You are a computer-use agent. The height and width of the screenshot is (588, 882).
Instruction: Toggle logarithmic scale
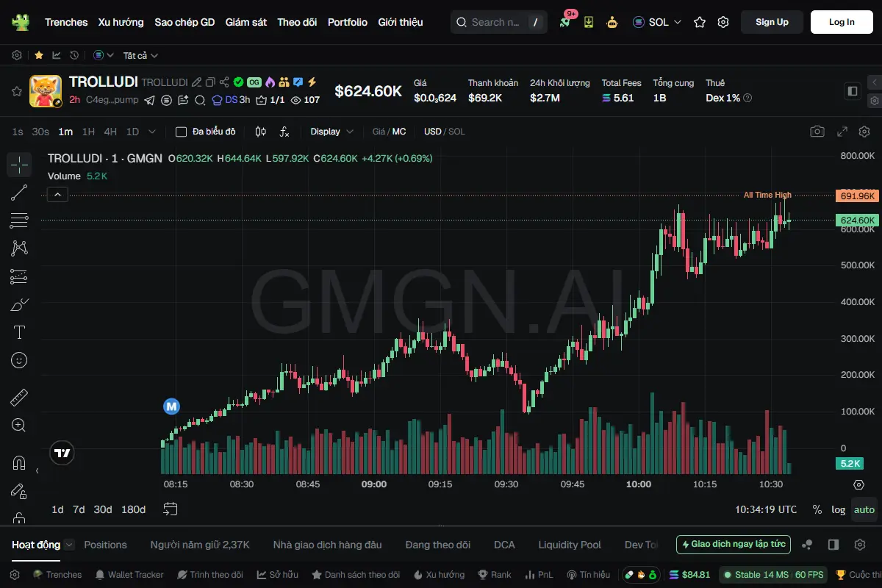point(838,509)
